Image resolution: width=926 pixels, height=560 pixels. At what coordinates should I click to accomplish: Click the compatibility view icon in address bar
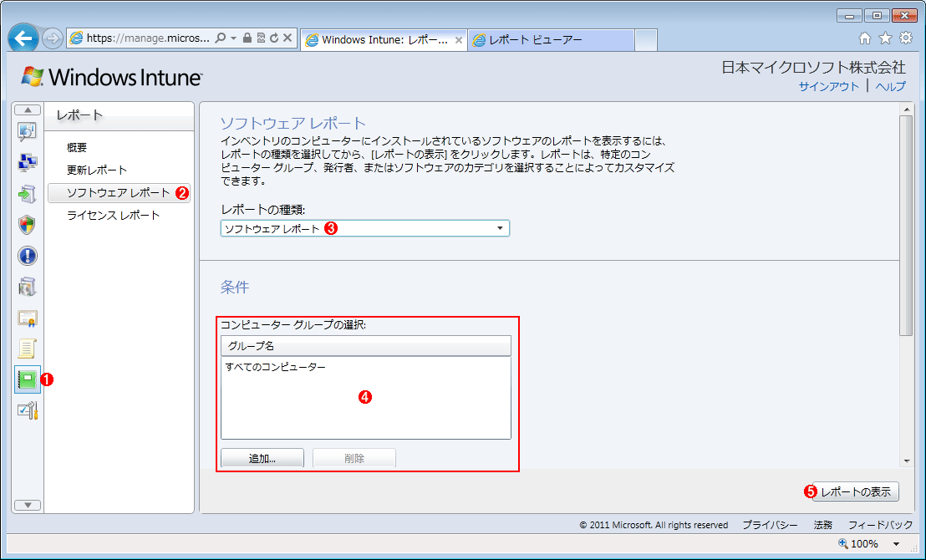click(x=261, y=38)
